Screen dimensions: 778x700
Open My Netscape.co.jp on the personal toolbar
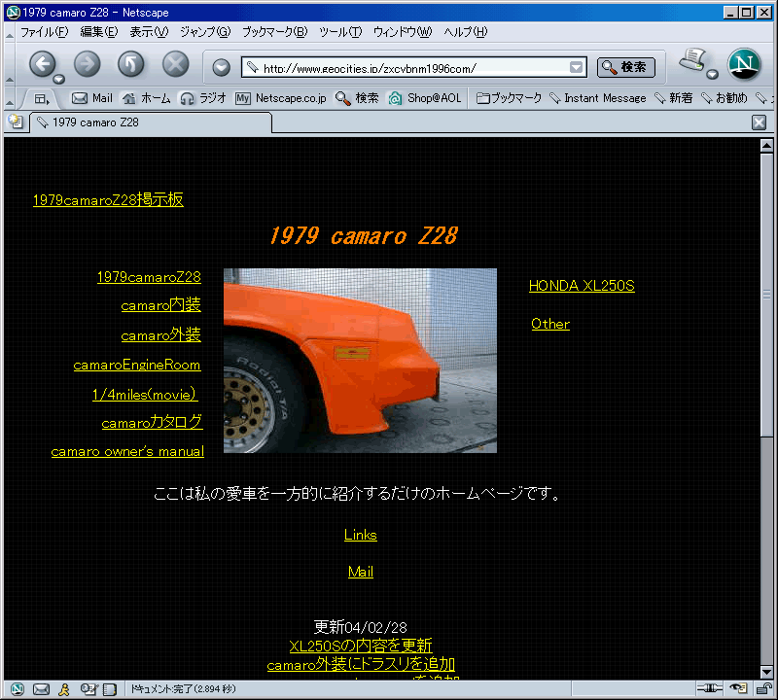[281, 98]
